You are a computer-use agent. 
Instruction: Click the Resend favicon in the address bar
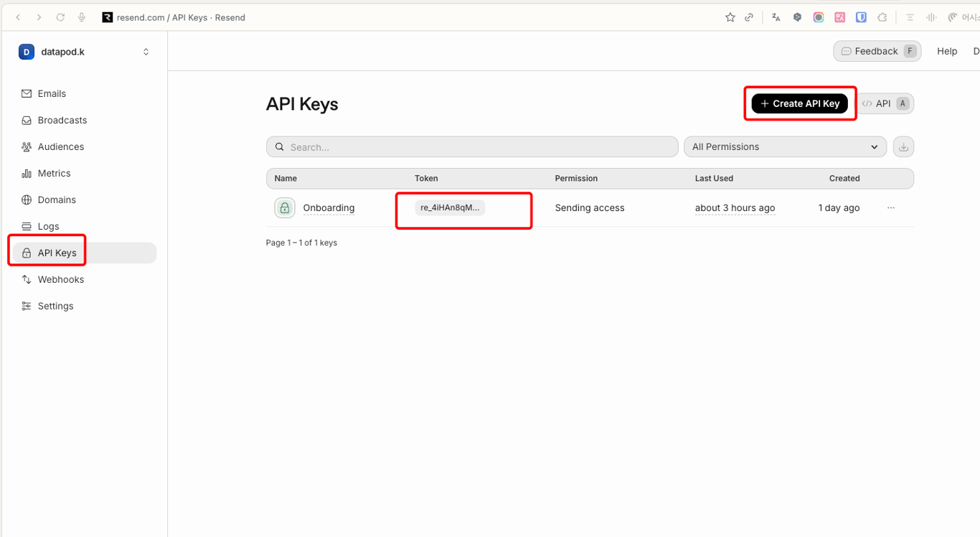[108, 17]
